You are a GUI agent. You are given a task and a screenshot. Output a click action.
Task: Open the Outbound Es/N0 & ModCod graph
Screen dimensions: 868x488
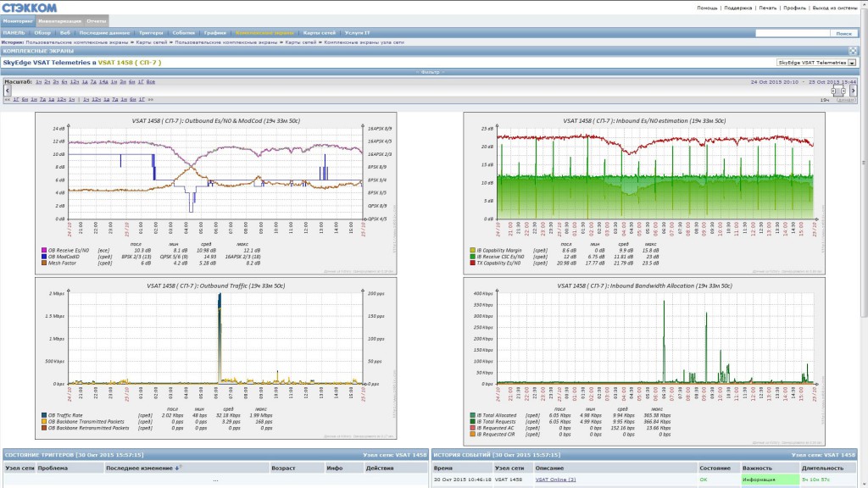[x=216, y=193]
